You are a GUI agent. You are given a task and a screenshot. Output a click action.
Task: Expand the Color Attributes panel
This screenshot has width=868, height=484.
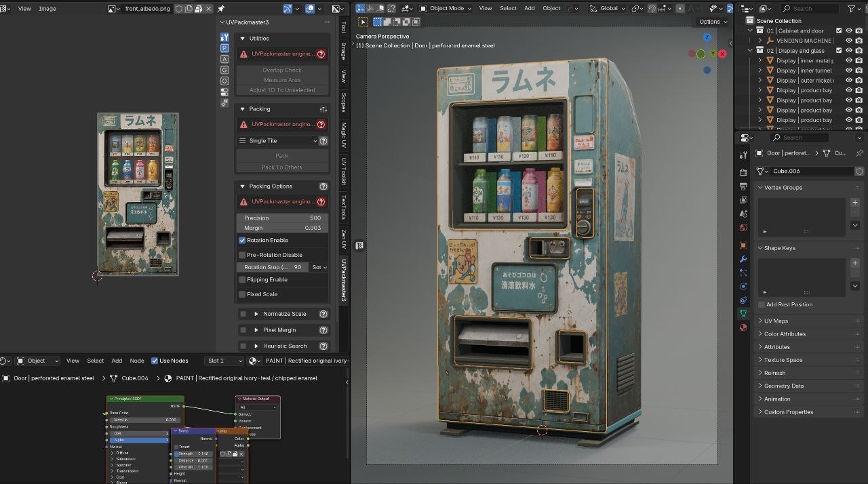[785, 334]
